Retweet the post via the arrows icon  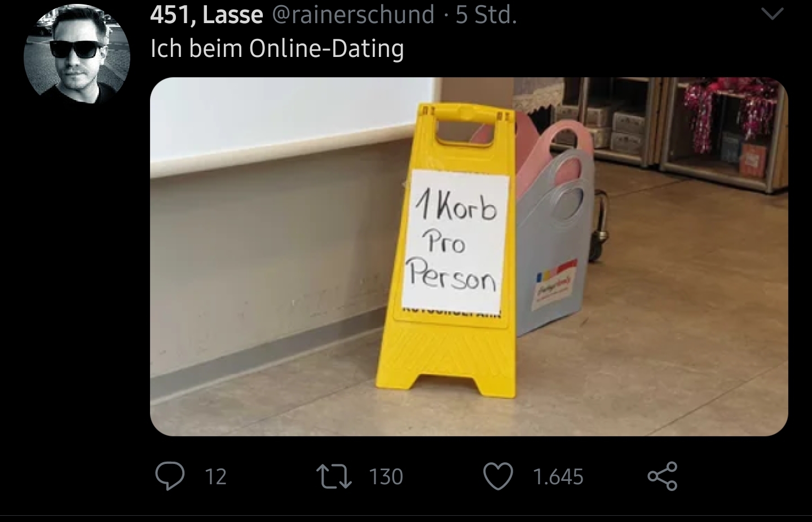334,476
